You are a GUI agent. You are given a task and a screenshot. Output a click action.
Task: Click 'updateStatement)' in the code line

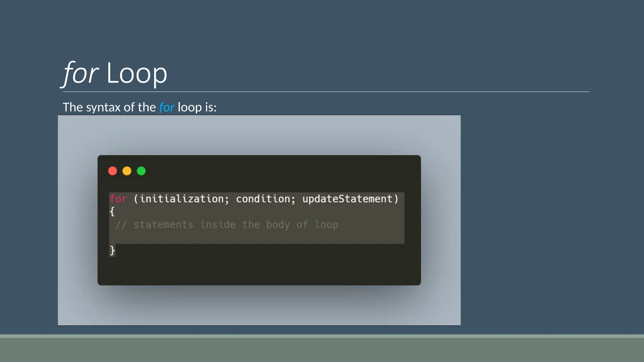point(351,199)
